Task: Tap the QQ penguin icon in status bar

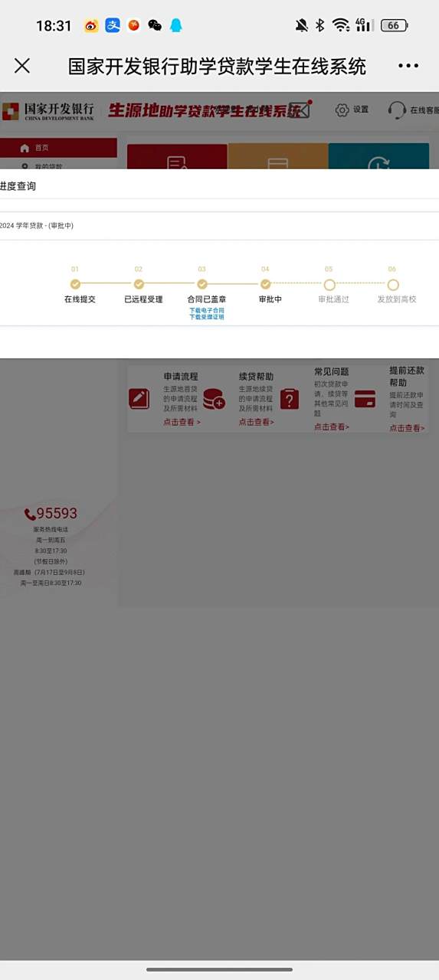Action: [175, 25]
